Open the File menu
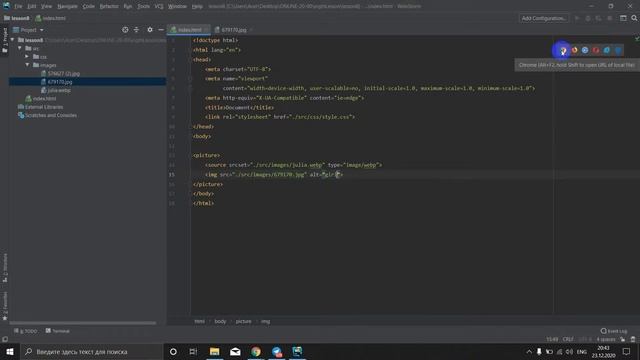Screen dimensions: 640x360 point(18,6)
